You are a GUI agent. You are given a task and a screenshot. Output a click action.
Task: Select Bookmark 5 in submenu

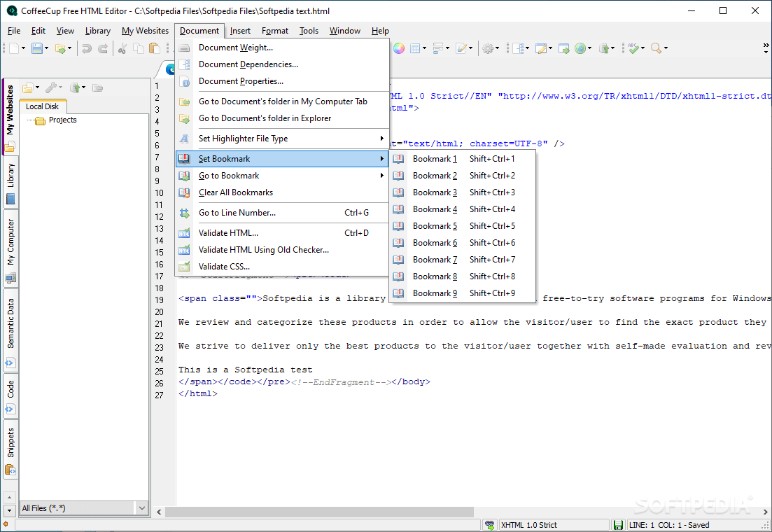point(463,226)
